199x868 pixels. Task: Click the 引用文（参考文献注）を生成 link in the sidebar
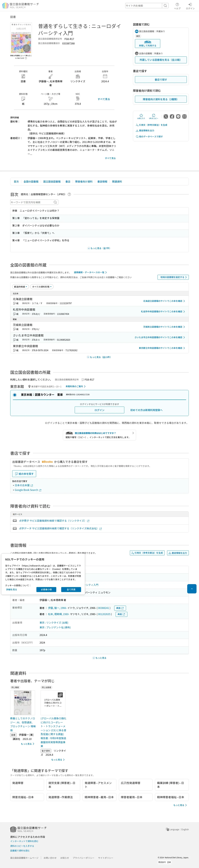[x=151, y=125]
